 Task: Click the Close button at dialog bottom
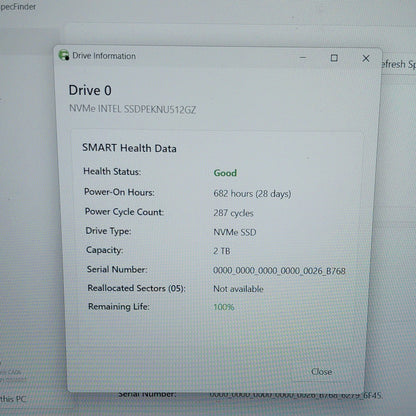coord(321,372)
